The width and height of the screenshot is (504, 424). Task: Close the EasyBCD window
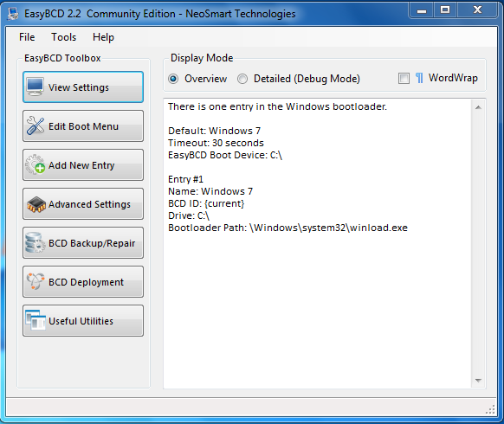478,10
